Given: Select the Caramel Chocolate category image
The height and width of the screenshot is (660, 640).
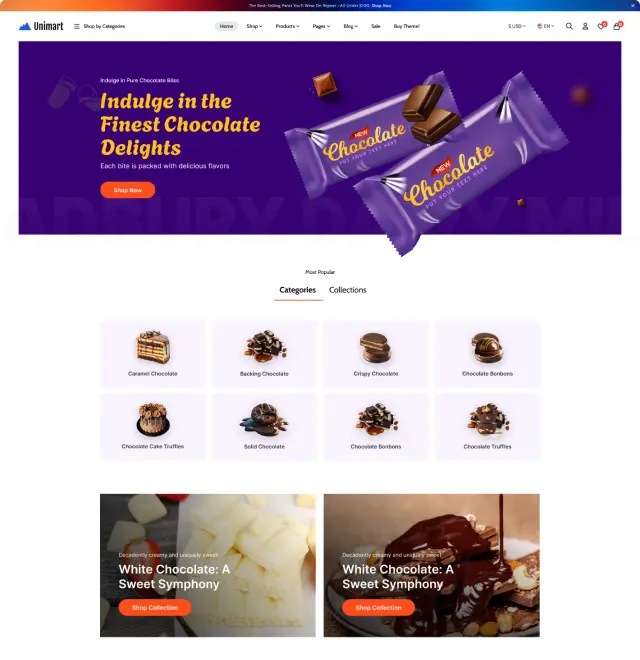Looking at the screenshot, I should click(153, 347).
